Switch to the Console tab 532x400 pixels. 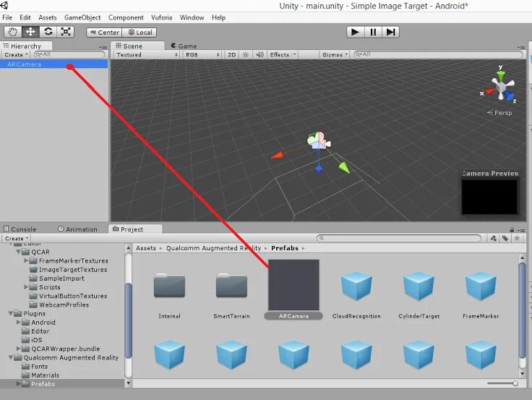pyautogui.click(x=20, y=229)
